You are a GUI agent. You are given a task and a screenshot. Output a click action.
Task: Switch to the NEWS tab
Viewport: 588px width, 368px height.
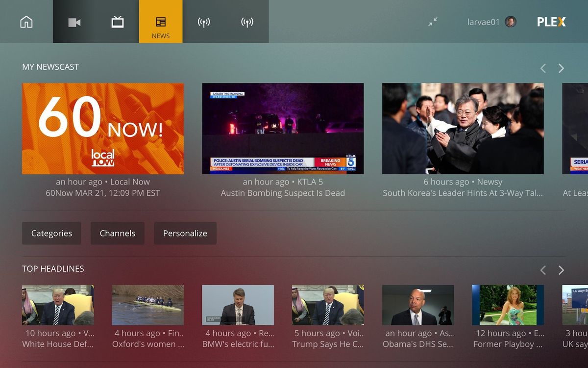(161, 22)
